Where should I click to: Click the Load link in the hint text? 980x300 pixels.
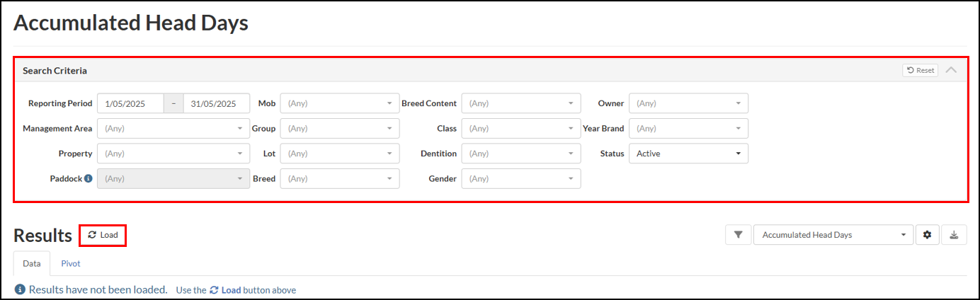[225, 290]
